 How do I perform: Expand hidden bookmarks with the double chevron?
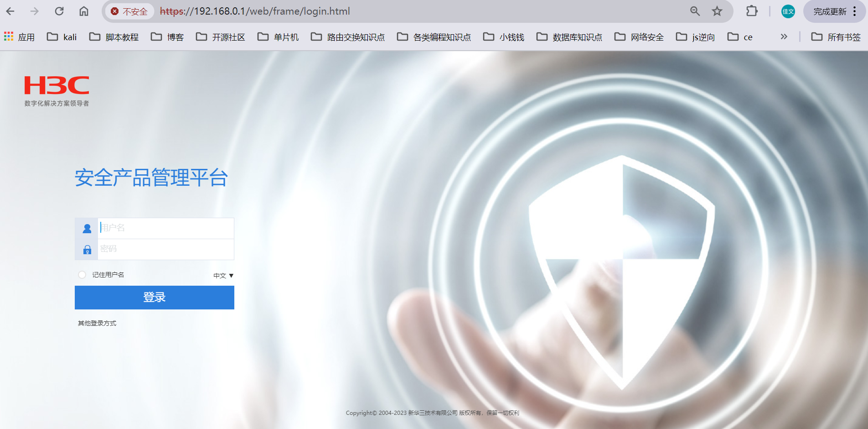(x=784, y=37)
